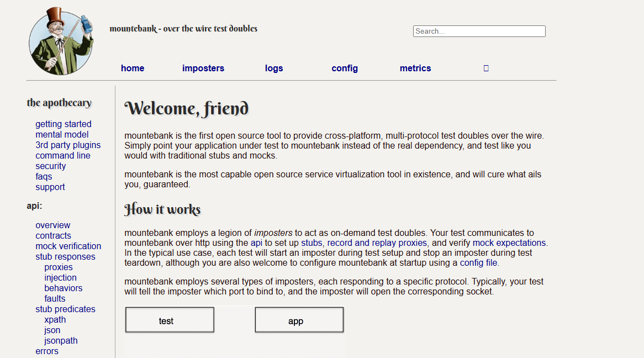This screenshot has height=358, width=644.
Task: Go to contracts in the sidebar
Action: point(53,235)
